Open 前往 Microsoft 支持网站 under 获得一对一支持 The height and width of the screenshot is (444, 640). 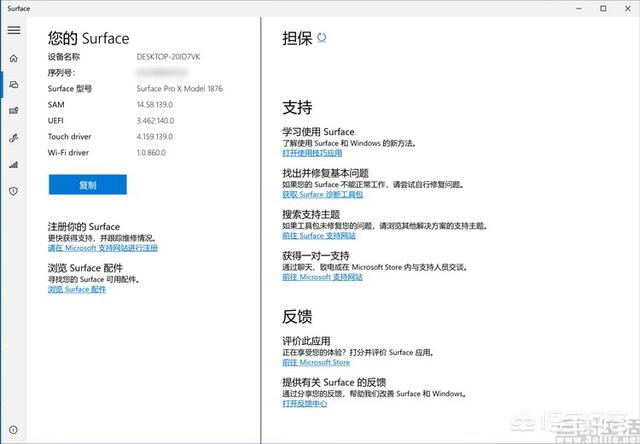[x=323, y=276]
